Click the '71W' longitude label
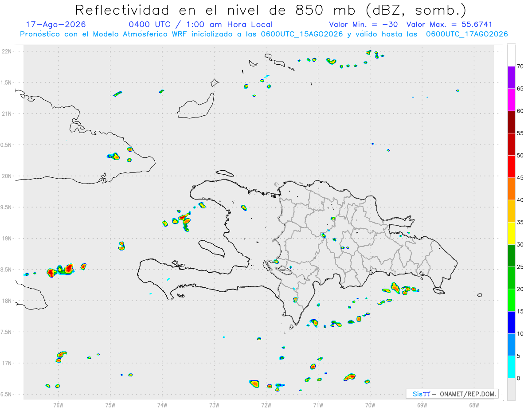Viewport: 532px width, 411px height. [318, 405]
